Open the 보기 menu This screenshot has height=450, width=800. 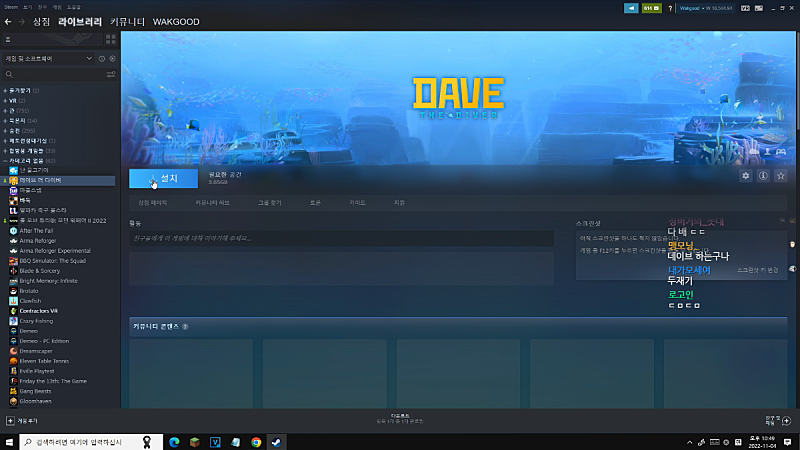point(28,7)
